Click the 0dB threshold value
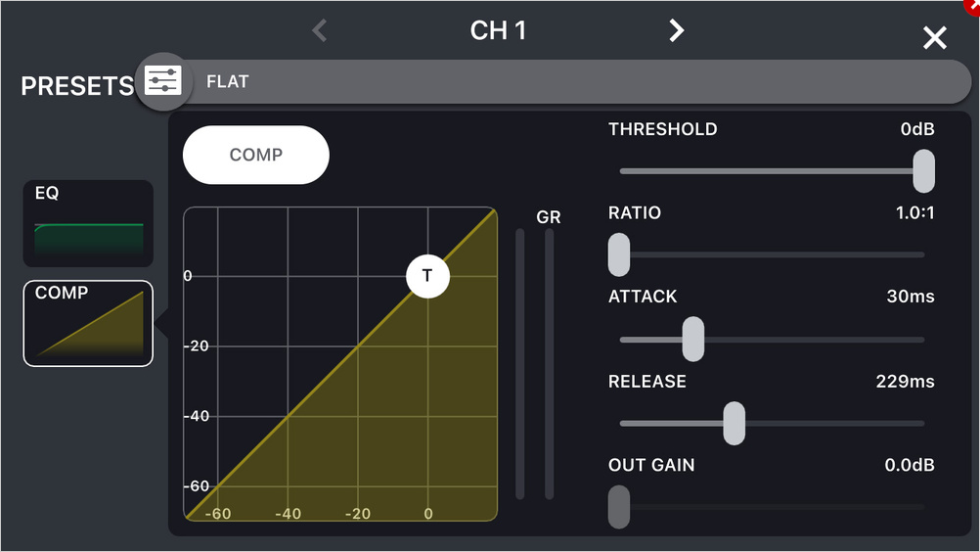 (917, 129)
